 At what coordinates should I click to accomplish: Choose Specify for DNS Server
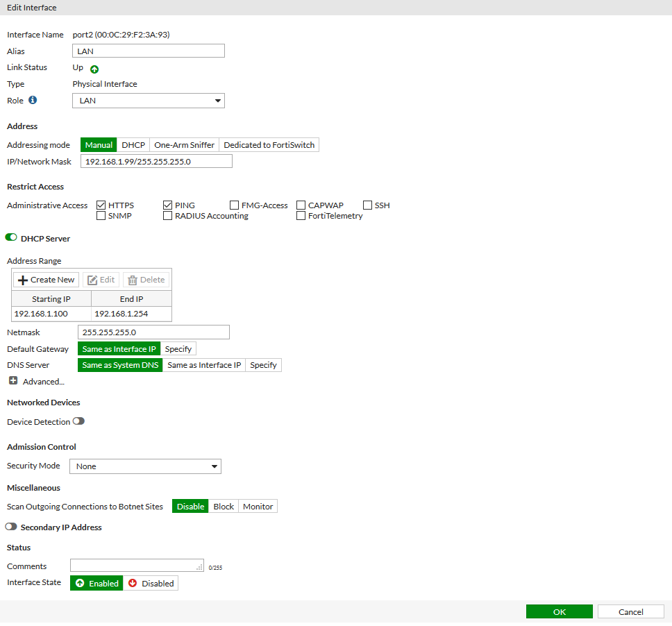264,365
